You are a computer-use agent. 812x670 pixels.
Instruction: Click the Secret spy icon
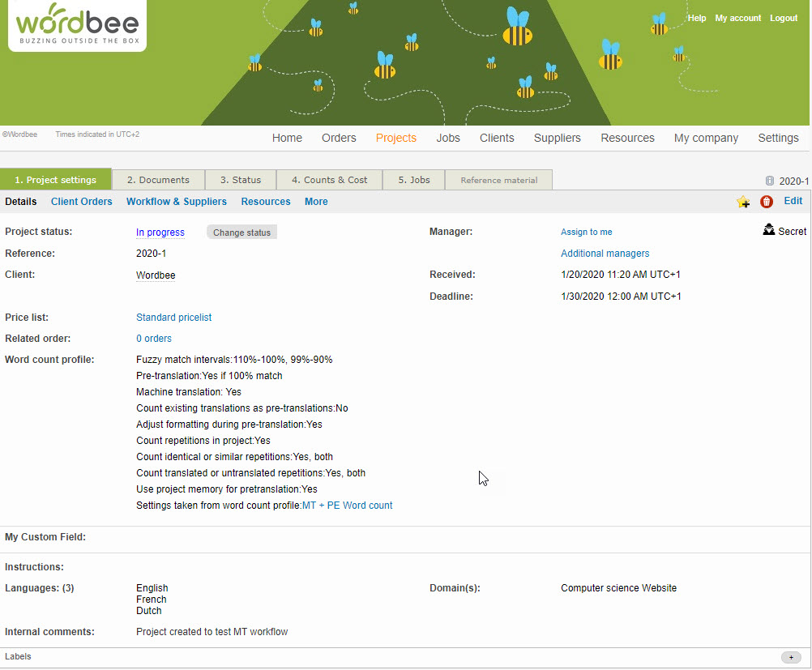coord(769,231)
